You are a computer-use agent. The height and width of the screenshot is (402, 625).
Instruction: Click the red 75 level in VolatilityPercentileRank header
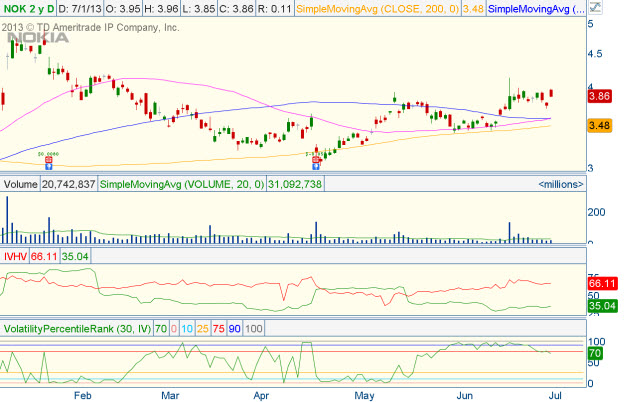point(218,328)
